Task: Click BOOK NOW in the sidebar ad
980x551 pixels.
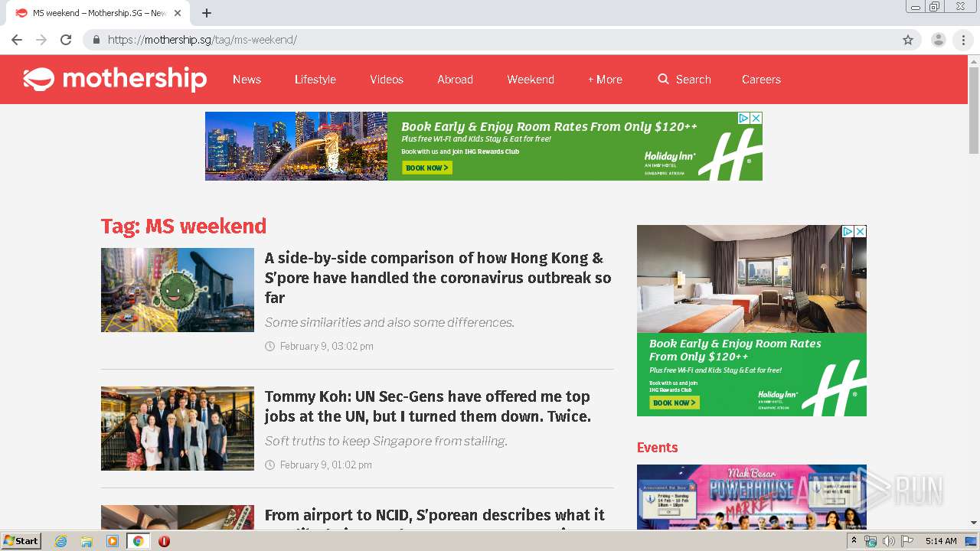Action: 674,403
